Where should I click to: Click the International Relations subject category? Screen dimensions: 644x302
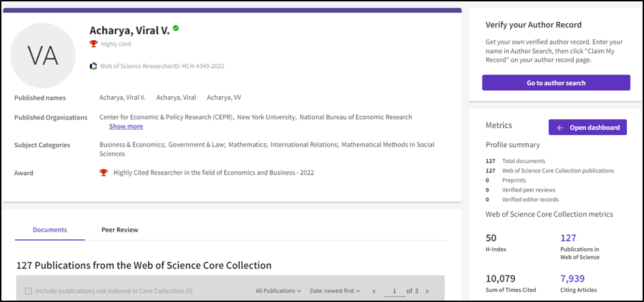pos(305,145)
